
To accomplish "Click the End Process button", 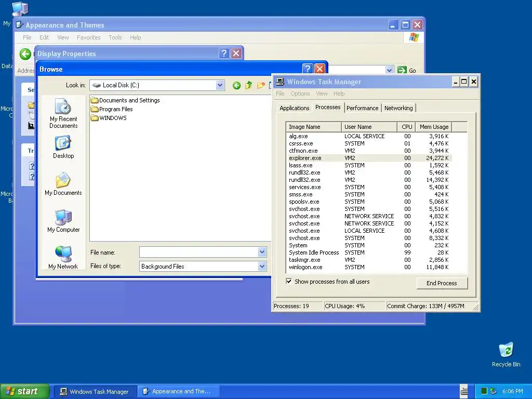I will coord(442,283).
